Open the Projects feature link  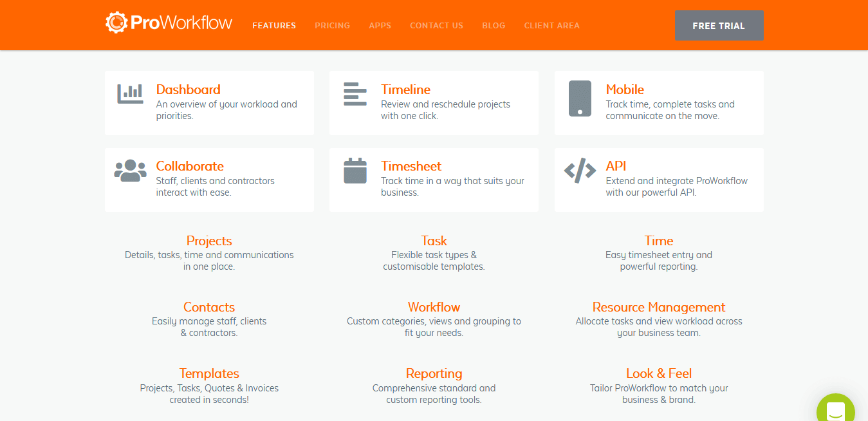[x=209, y=241]
